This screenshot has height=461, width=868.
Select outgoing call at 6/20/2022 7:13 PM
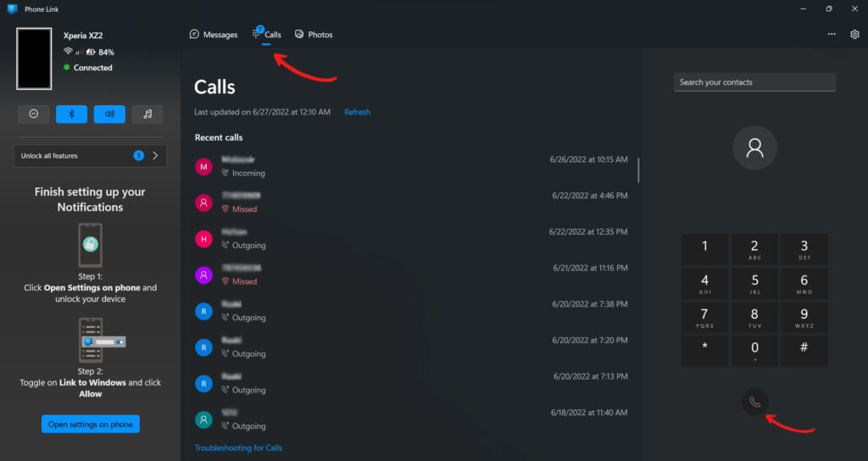411,383
